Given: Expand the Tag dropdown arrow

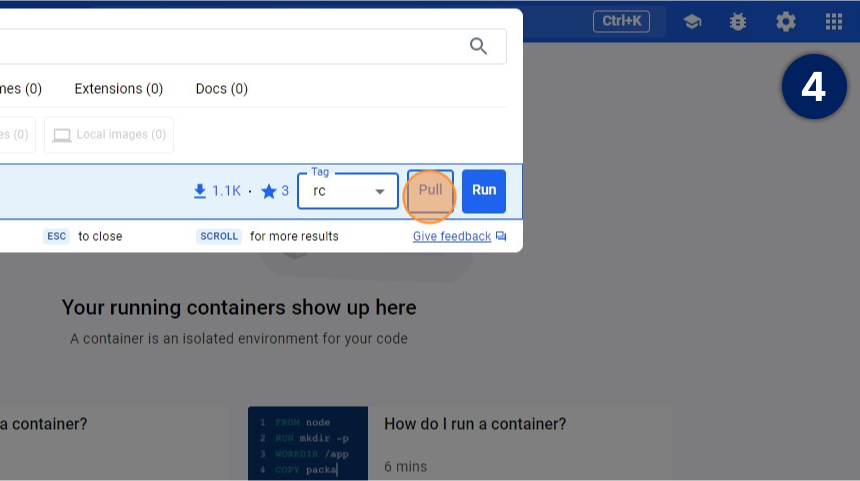Looking at the screenshot, I should tap(380, 191).
